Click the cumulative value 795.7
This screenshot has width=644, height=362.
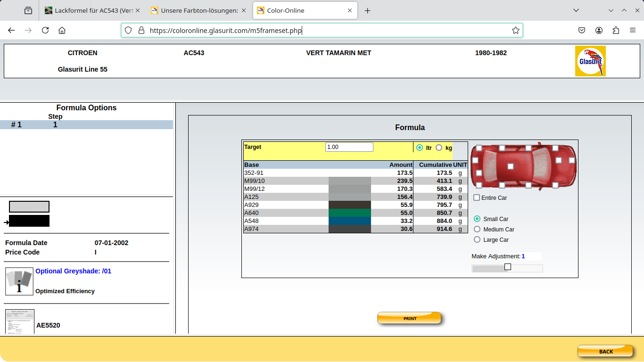point(444,205)
